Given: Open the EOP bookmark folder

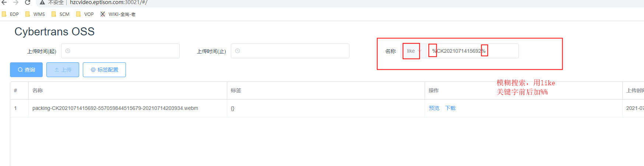Looking at the screenshot, I should [x=11, y=14].
